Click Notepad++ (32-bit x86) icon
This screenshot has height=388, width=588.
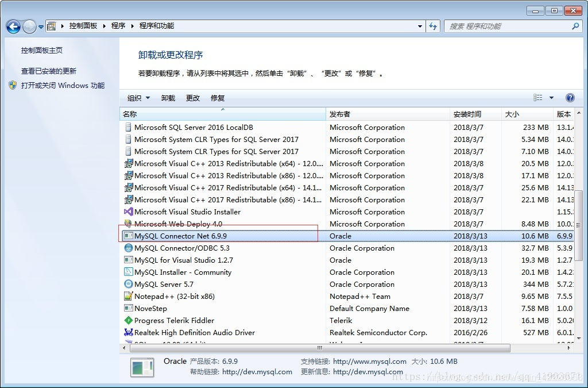click(x=128, y=296)
